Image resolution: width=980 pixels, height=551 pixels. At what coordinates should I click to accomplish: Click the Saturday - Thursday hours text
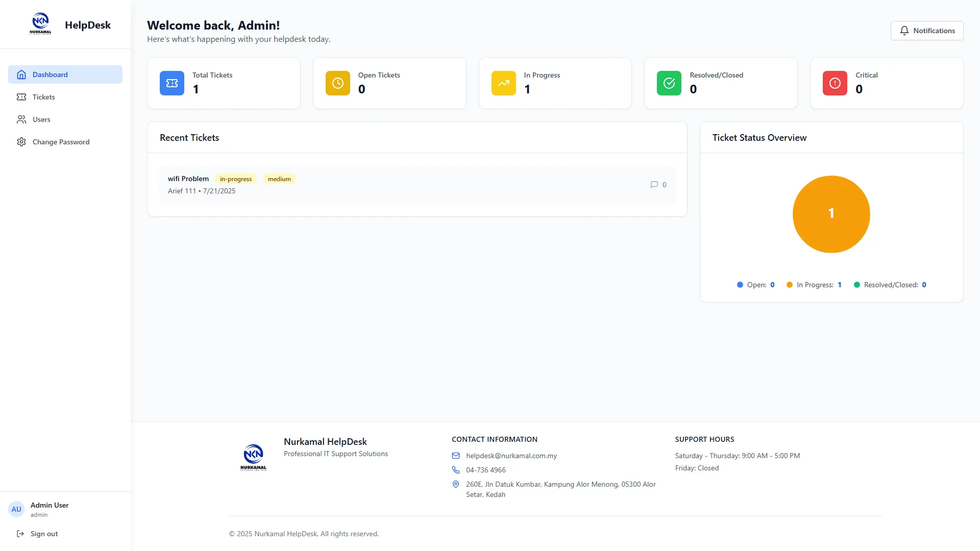click(738, 456)
